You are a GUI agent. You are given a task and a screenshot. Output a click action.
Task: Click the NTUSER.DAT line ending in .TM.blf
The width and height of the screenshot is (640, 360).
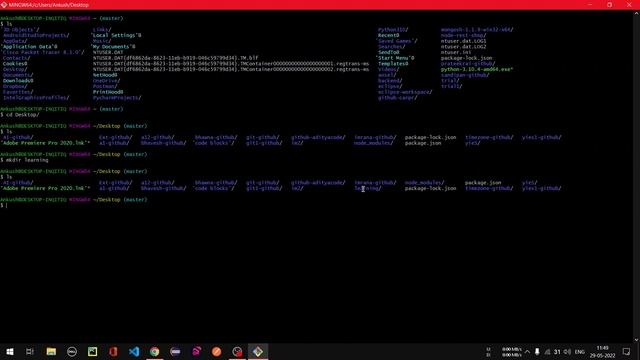(x=176, y=58)
